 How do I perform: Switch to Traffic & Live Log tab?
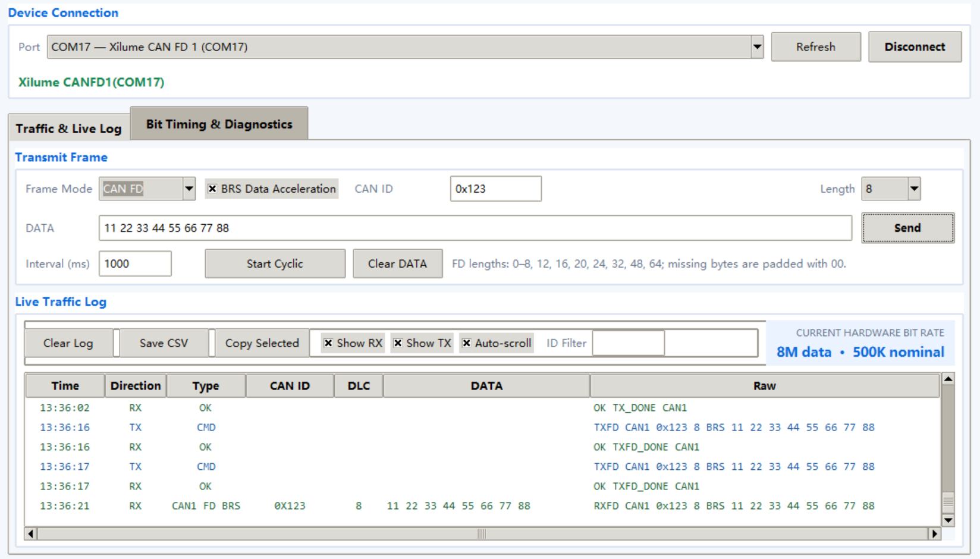point(69,128)
